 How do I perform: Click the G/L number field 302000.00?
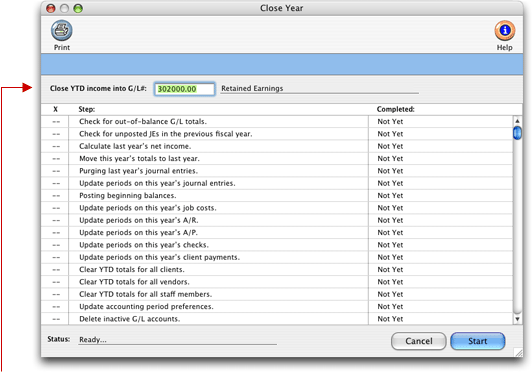point(184,89)
